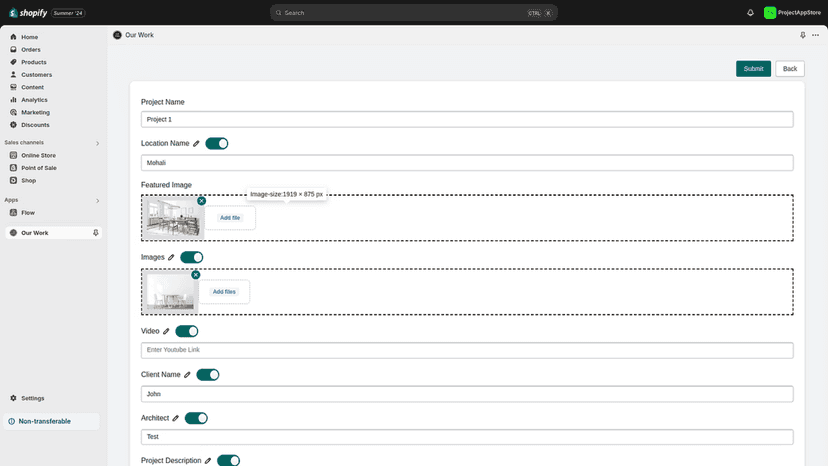
Task: Select Our Work app in sidebar
Action: (53, 232)
